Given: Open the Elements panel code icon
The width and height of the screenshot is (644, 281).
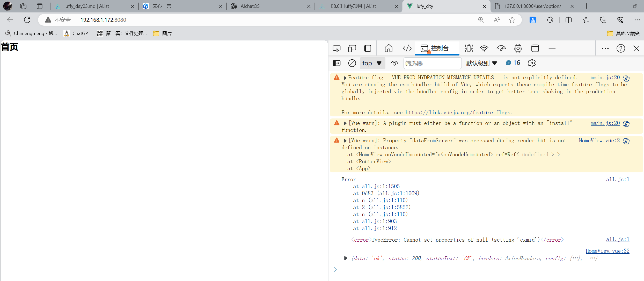Looking at the screenshot, I should (407, 48).
